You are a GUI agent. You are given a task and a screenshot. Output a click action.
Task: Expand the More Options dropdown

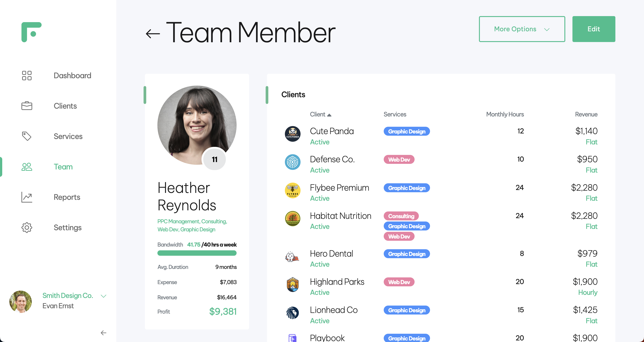point(522,29)
